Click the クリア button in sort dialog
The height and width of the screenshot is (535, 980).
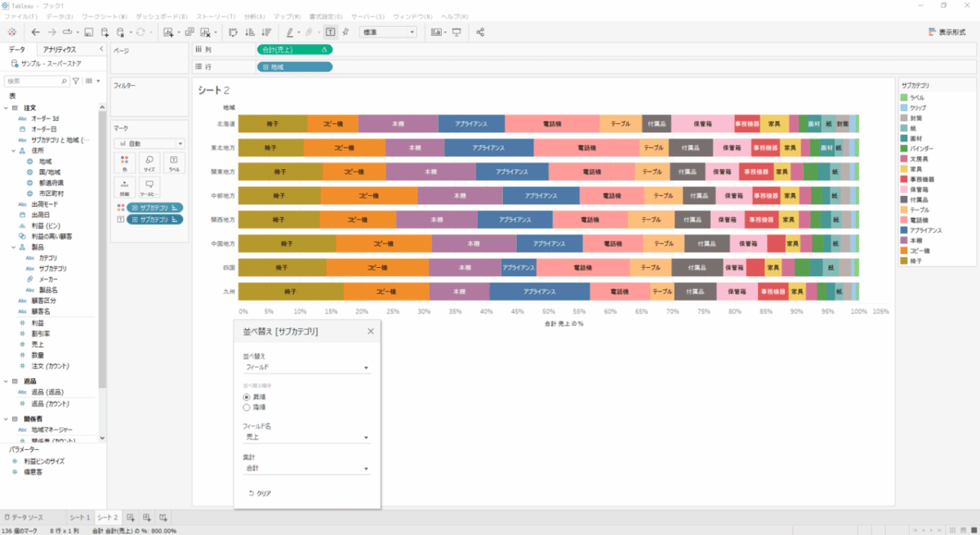[x=260, y=493]
